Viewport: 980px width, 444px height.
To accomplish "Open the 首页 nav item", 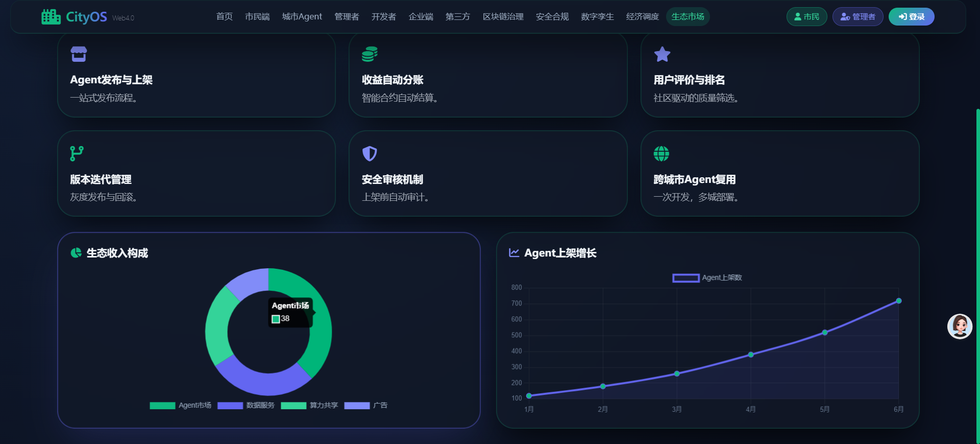I will click(225, 17).
